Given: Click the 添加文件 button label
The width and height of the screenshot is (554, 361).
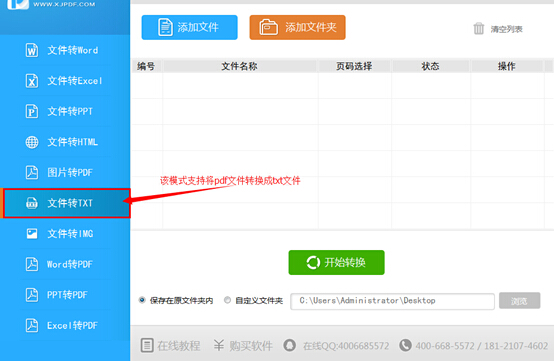Looking at the screenshot, I should (x=198, y=27).
